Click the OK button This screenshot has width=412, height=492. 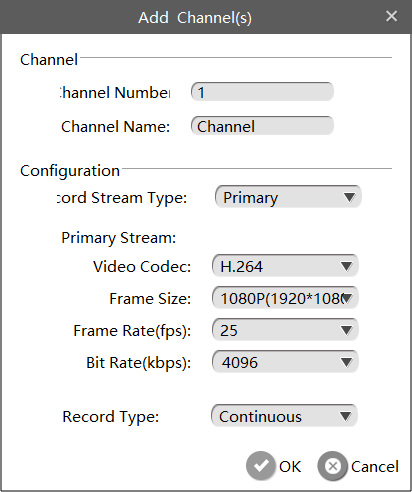[274, 466]
